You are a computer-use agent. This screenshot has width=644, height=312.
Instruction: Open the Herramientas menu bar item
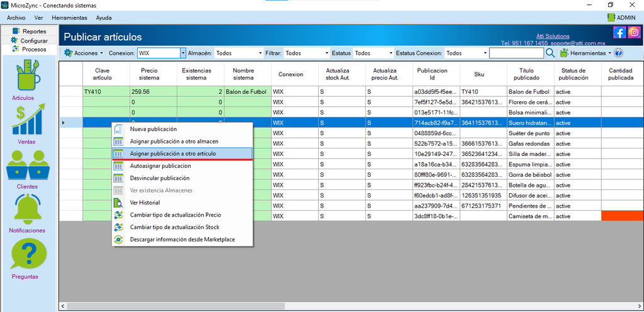(x=69, y=18)
